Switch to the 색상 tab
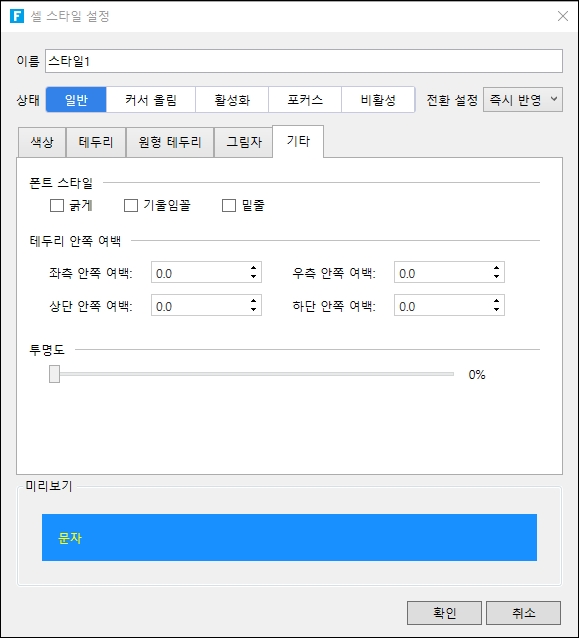Screen dimensions: 579x638 pos(42,142)
